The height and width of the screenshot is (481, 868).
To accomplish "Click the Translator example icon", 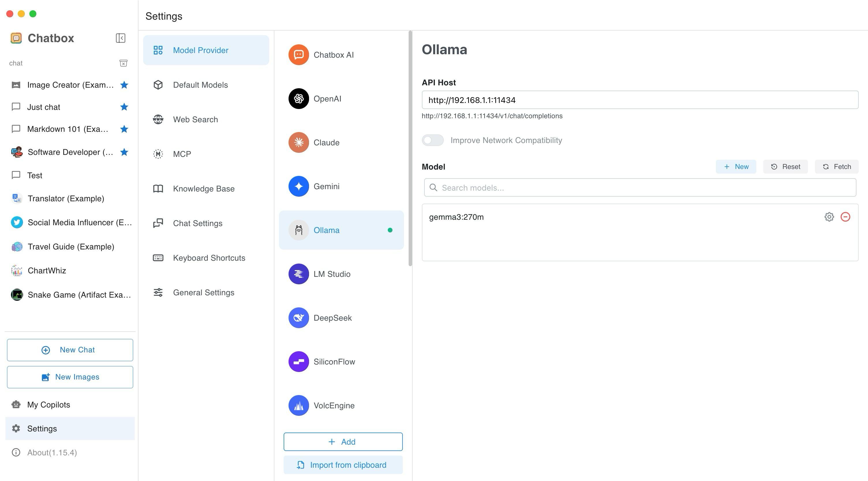I will click(16, 198).
